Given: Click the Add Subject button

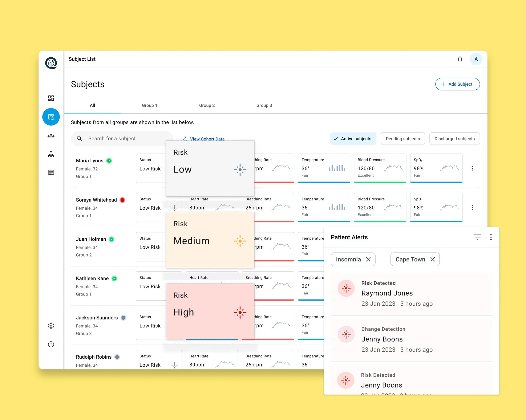Looking at the screenshot, I should 457,84.
